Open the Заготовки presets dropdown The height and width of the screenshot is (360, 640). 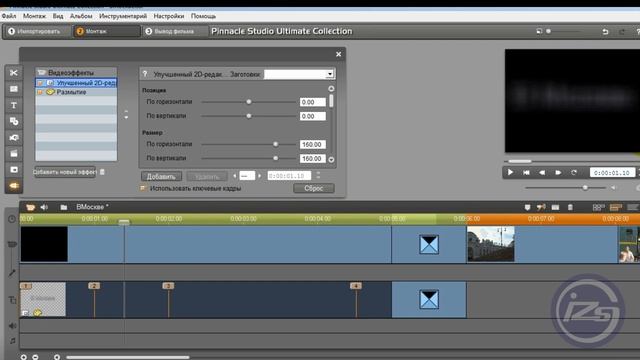click(329, 74)
